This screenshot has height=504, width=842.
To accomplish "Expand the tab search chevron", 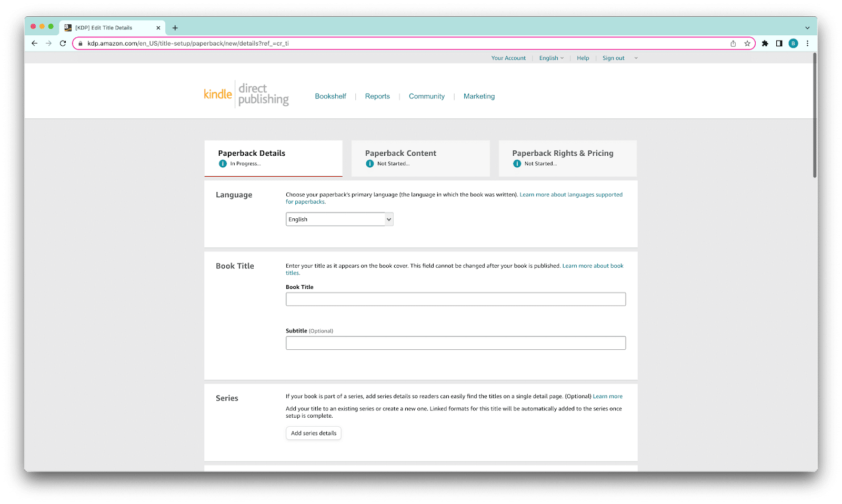I will tap(807, 28).
